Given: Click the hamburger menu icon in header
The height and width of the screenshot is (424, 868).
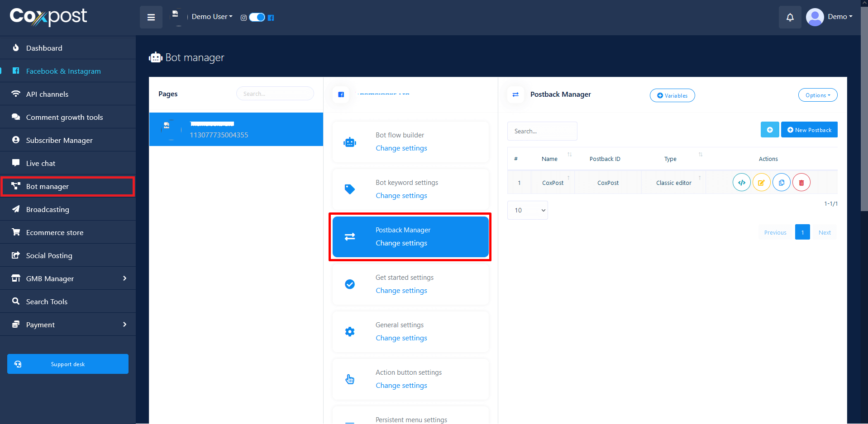Looking at the screenshot, I should (151, 17).
